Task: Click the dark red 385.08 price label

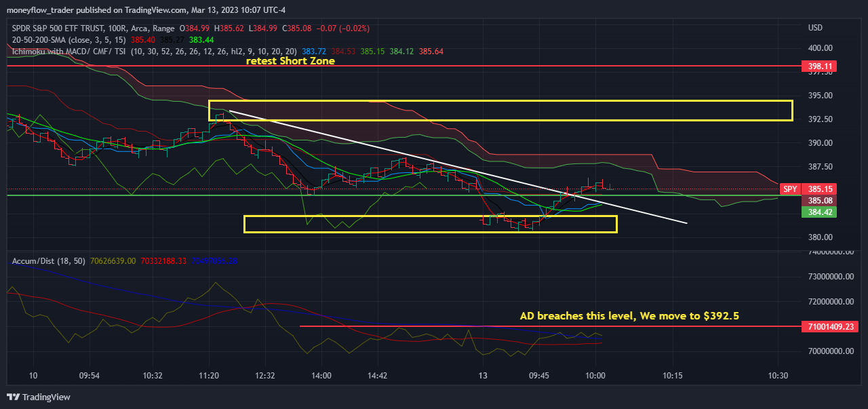Action: pos(821,201)
